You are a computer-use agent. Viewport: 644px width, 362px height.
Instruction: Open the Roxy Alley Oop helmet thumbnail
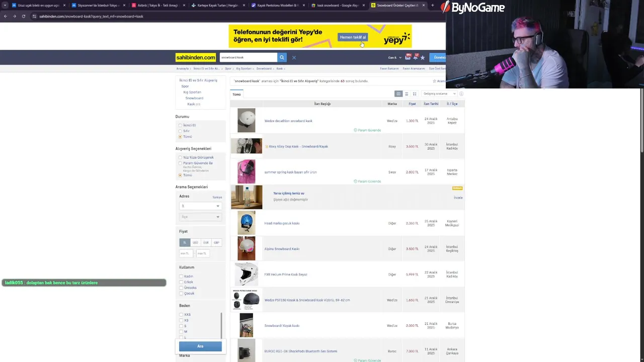(x=246, y=146)
